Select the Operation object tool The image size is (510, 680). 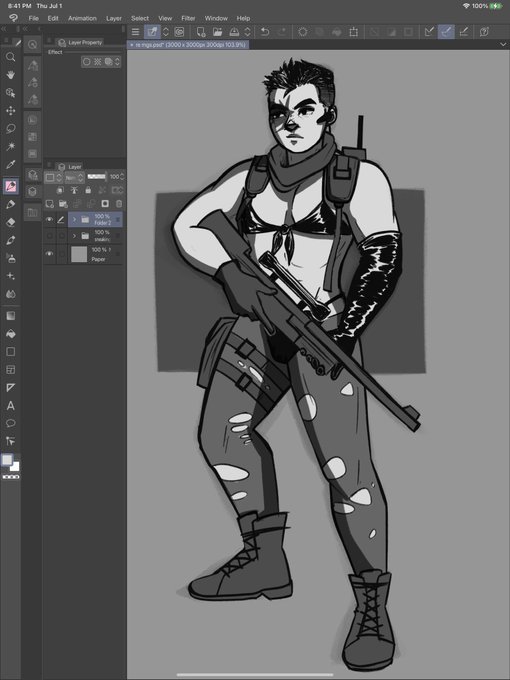tap(10, 93)
